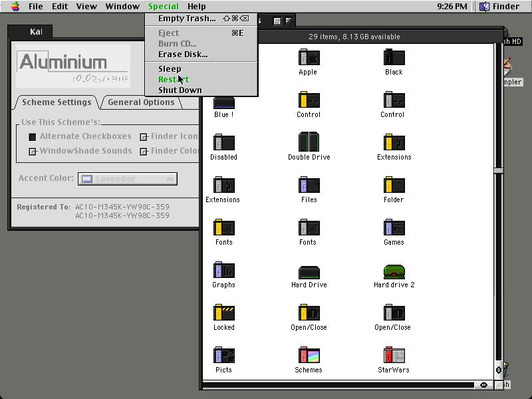Select the Black folder icon
Screen dimensions: 532x399
(x=394, y=57)
